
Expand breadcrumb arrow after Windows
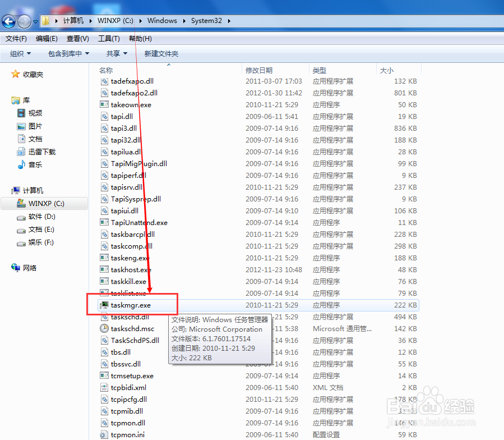point(184,21)
